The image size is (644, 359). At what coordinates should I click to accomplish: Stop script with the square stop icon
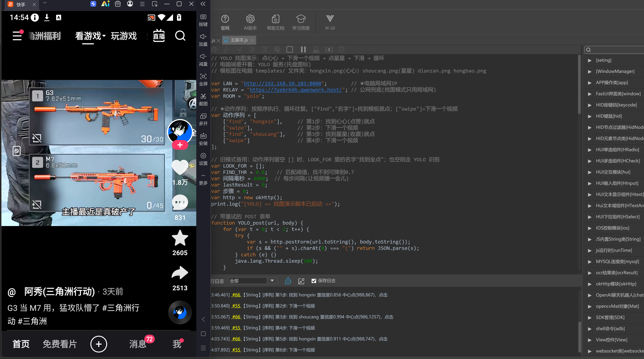290,49
